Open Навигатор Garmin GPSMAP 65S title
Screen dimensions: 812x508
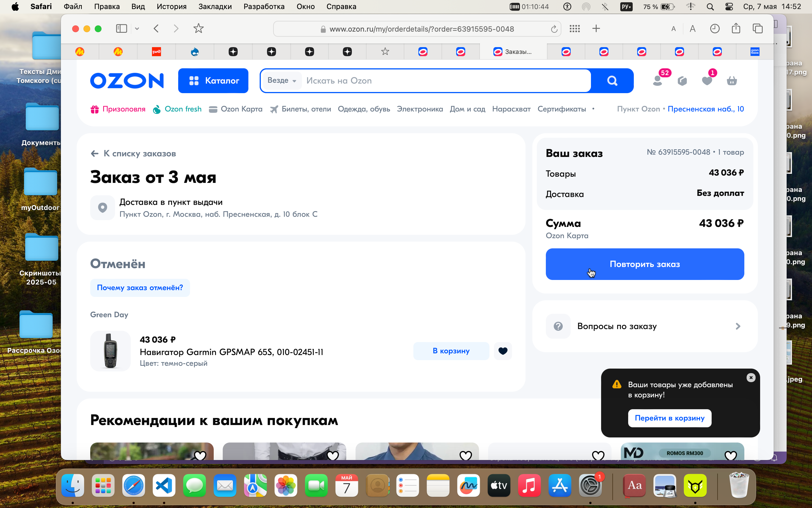coord(231,352)
